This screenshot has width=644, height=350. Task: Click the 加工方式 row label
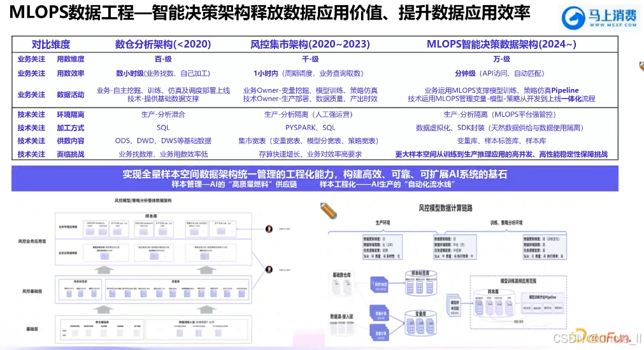[71, 128]
